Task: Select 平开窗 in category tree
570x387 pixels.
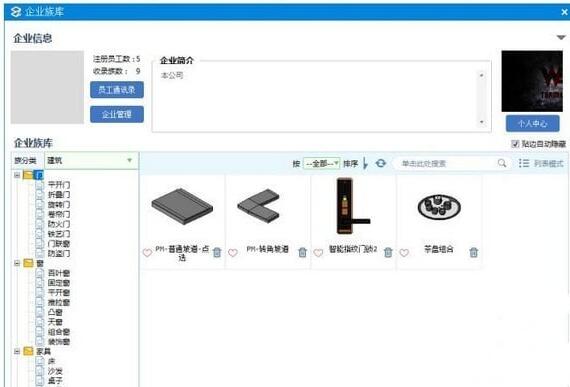Action: (x=59, y=293)
